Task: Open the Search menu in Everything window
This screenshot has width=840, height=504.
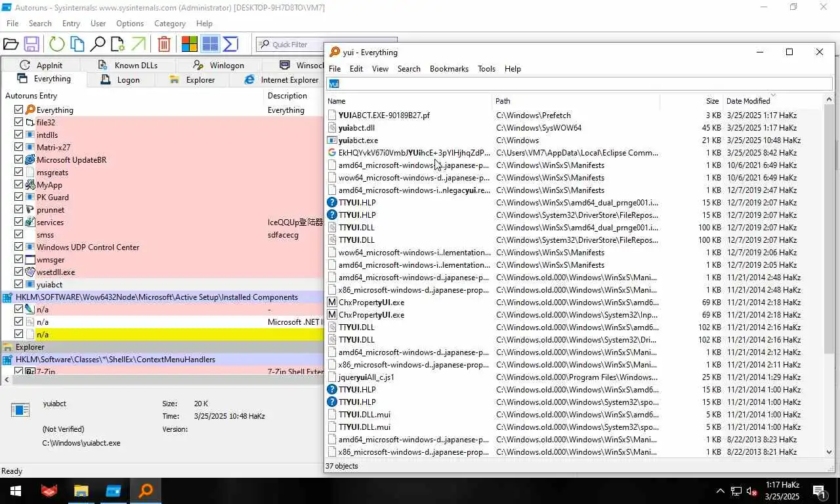Action: [x=409, y=69]
